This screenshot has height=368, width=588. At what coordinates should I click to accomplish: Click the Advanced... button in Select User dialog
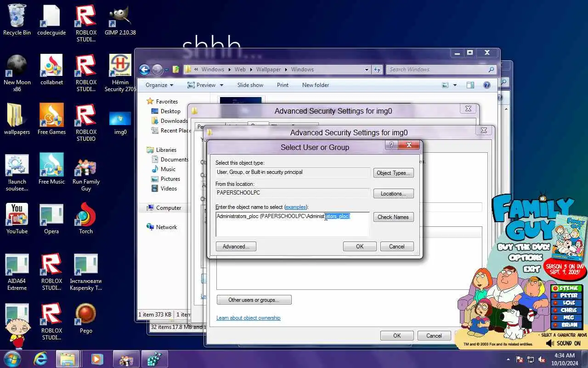[x=236, y=247]
